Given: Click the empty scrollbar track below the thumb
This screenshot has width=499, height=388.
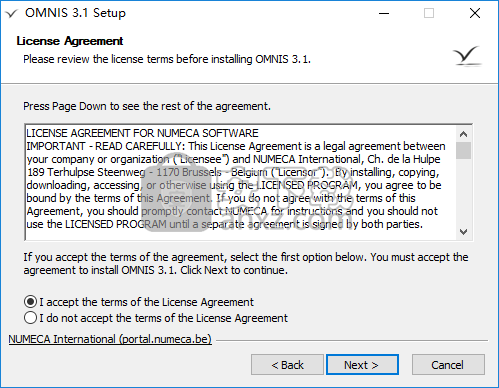Looking at the screenshot, I should tap(463, 191).
